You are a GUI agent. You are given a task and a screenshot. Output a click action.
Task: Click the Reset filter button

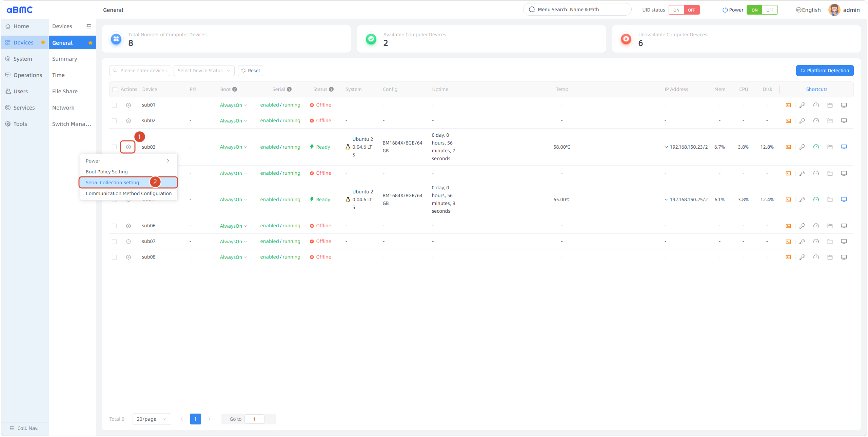251,71
